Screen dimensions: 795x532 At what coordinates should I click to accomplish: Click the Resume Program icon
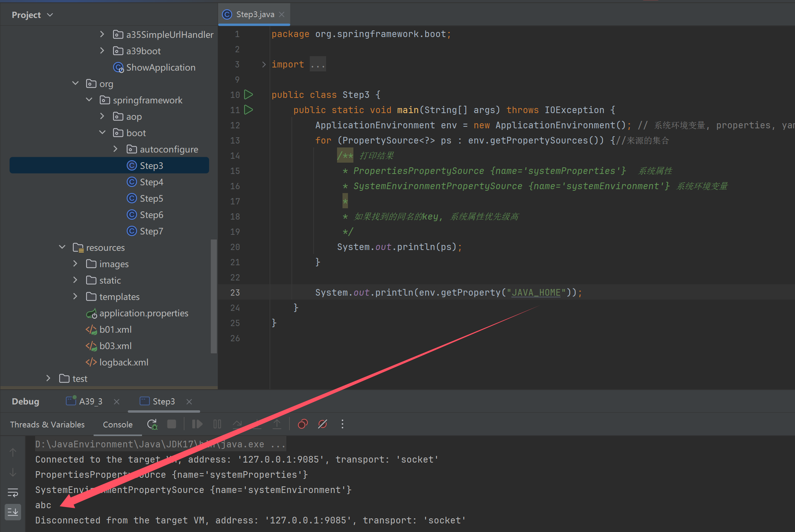pyautogui.click(x=197, y=424)
